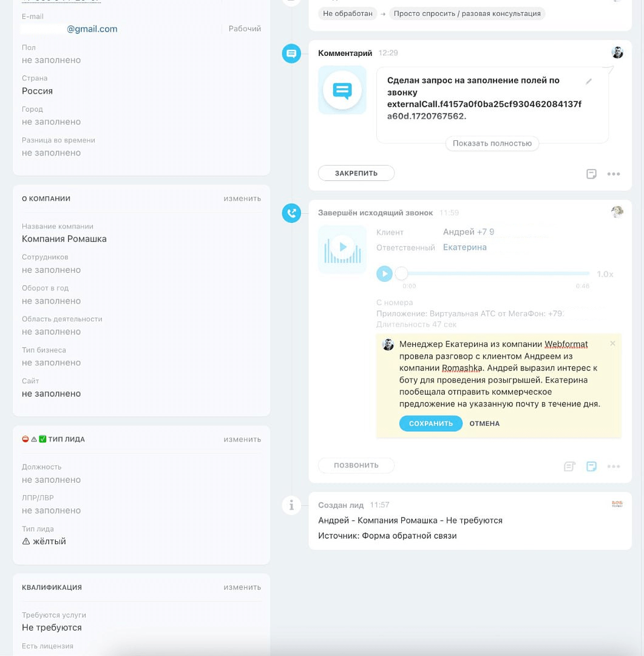This screenshot has height=656, width=644.
Task: Open three-dots menu on the comment card
Action: point(614,174)
